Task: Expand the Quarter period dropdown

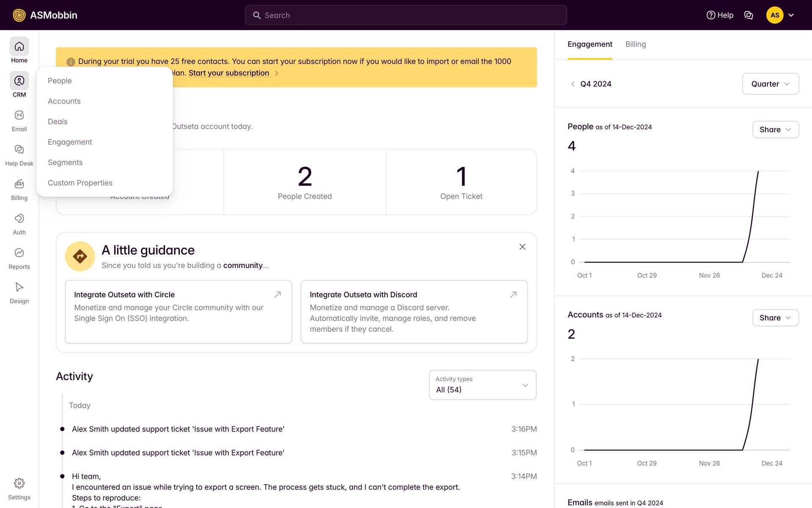Action: (x=770, y=84)
